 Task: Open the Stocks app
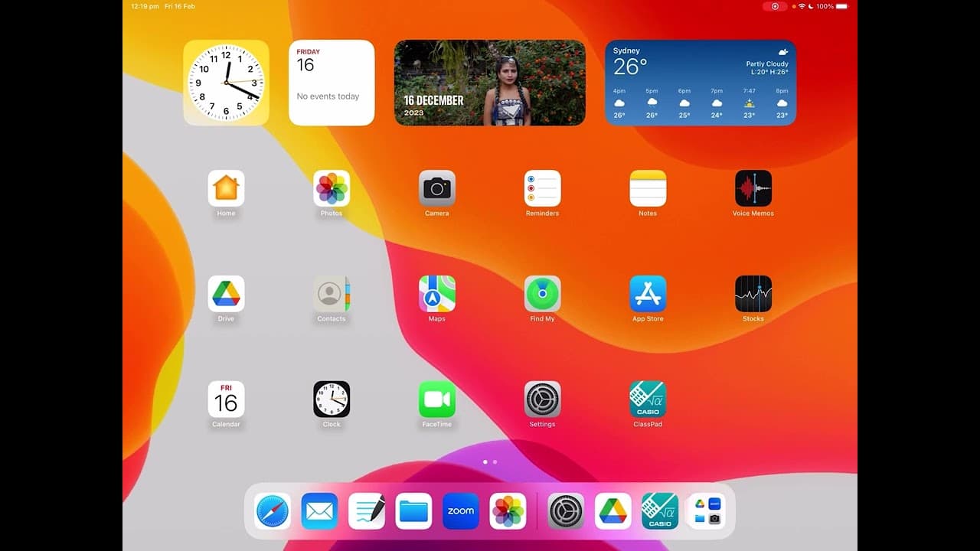(x=753, y=294)
